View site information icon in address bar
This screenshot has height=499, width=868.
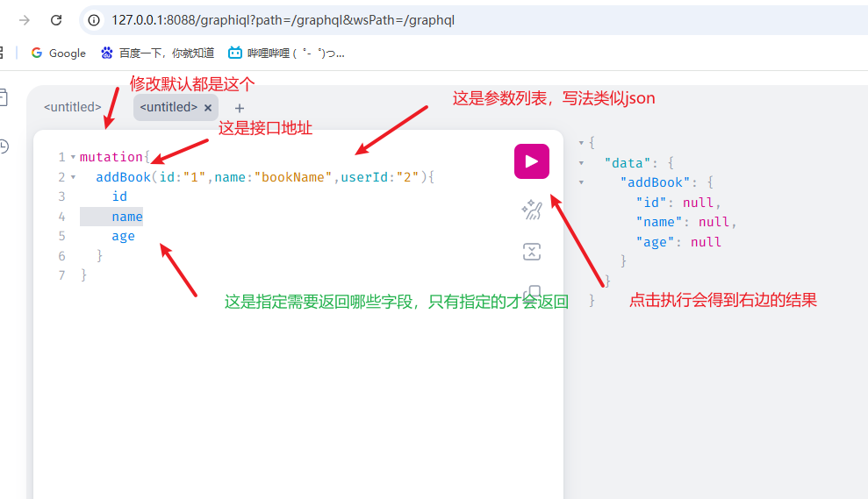point(94,20)
